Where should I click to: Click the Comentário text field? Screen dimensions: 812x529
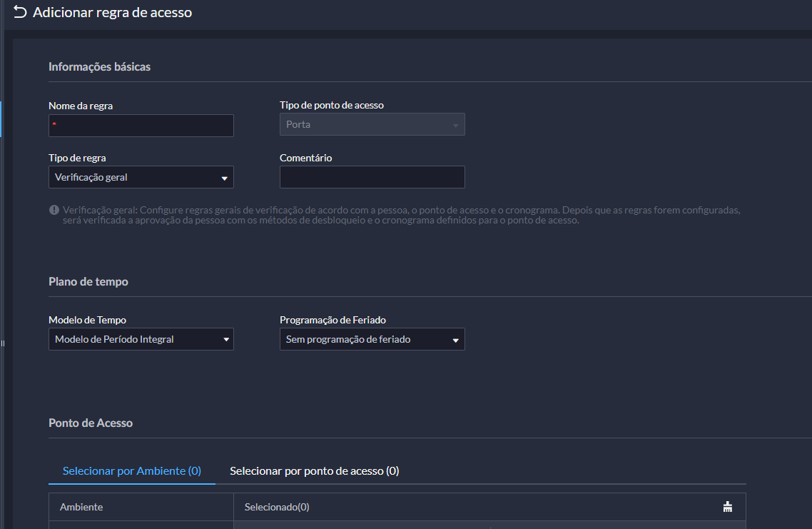click(x=372, y=177)
